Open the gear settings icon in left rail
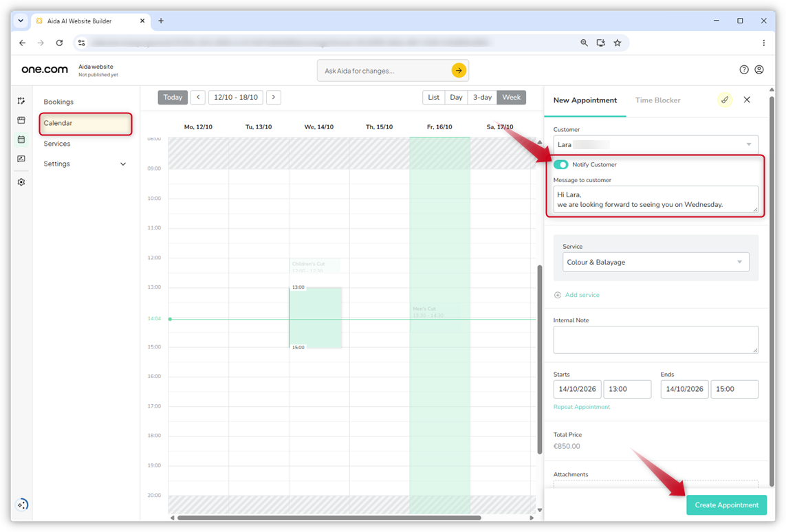The height and width of the screenshot is (532, 786). tap(21, 182)
